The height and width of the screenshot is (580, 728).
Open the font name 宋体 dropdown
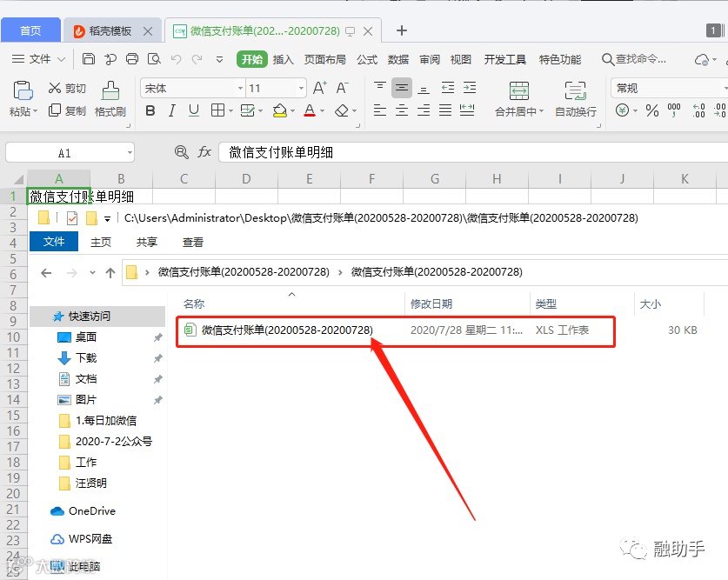(240, 88)
